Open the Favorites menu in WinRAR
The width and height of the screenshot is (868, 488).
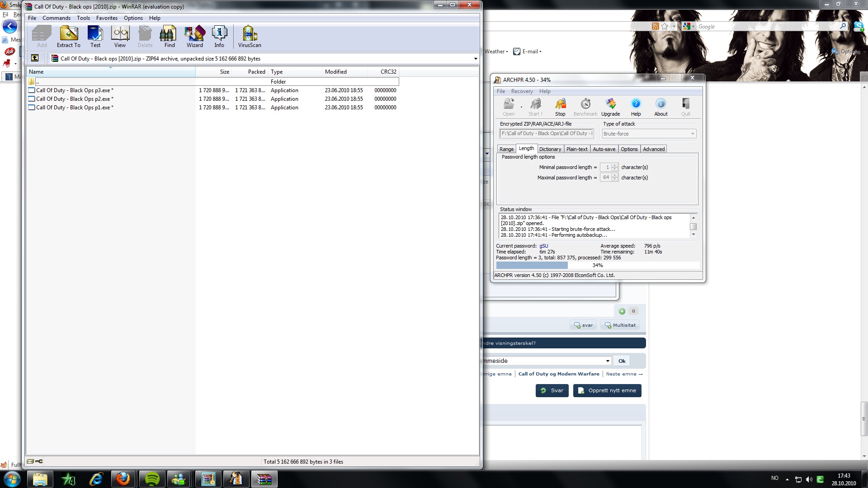(x=107, y=18)
